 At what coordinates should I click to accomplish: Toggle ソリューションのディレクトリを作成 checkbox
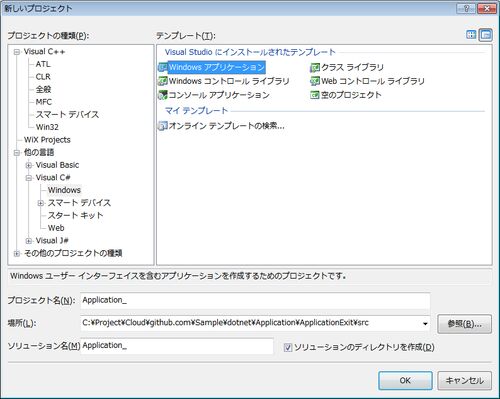[x=288, y=348]
